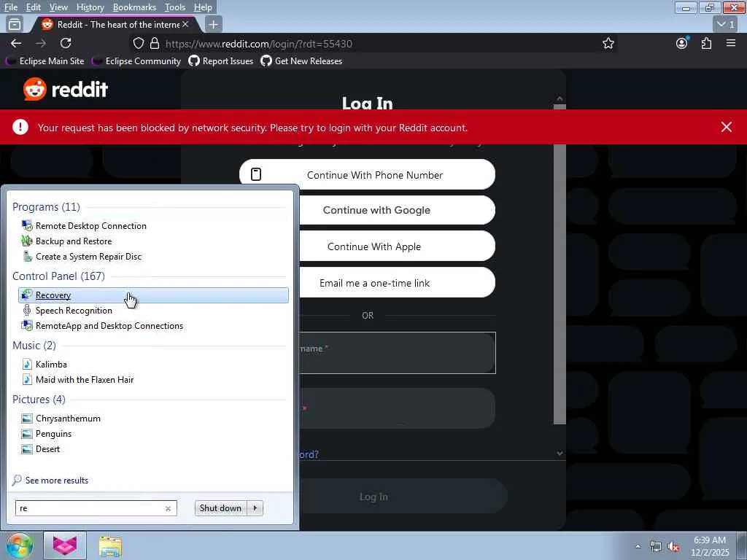Open the View menu
Viewport: 747px width, 560px height.
58,7
